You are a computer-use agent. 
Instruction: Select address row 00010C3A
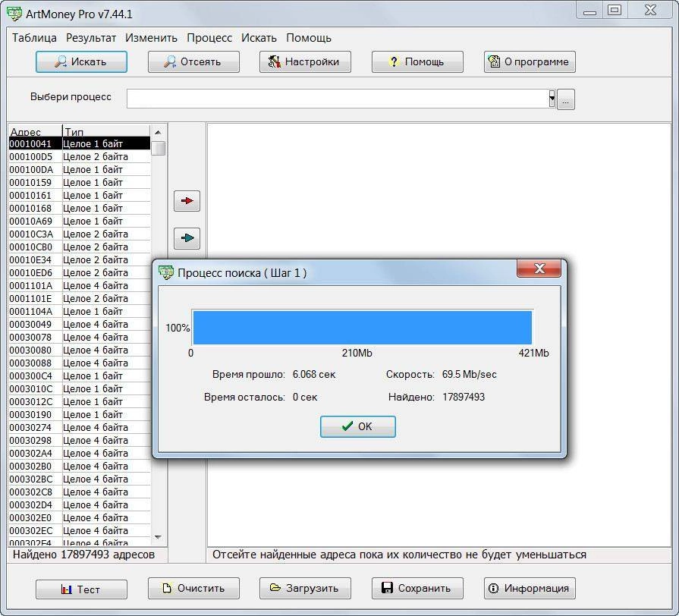(x=80, y=234)
